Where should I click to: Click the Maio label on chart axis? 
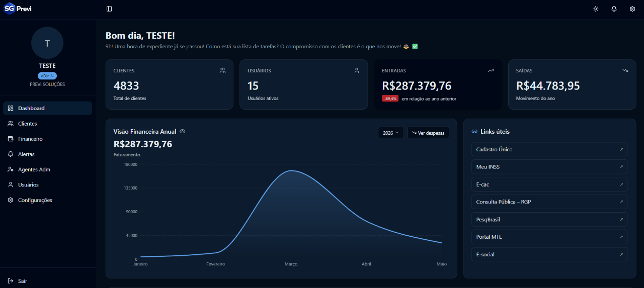441,264
